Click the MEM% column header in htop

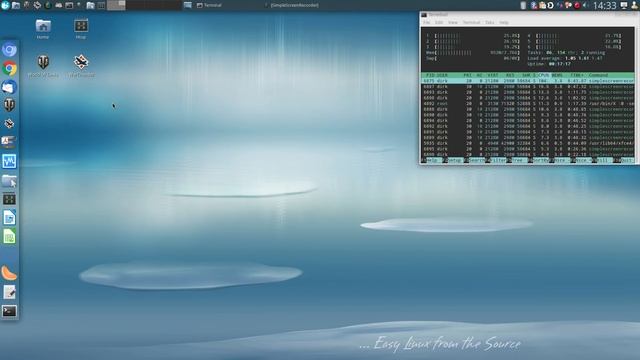(557, 75)
